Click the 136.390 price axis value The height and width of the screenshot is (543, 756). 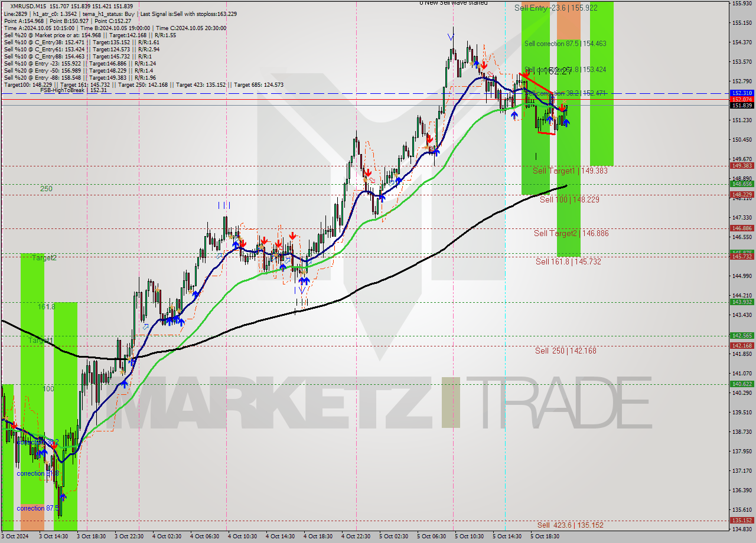point(742,490)
